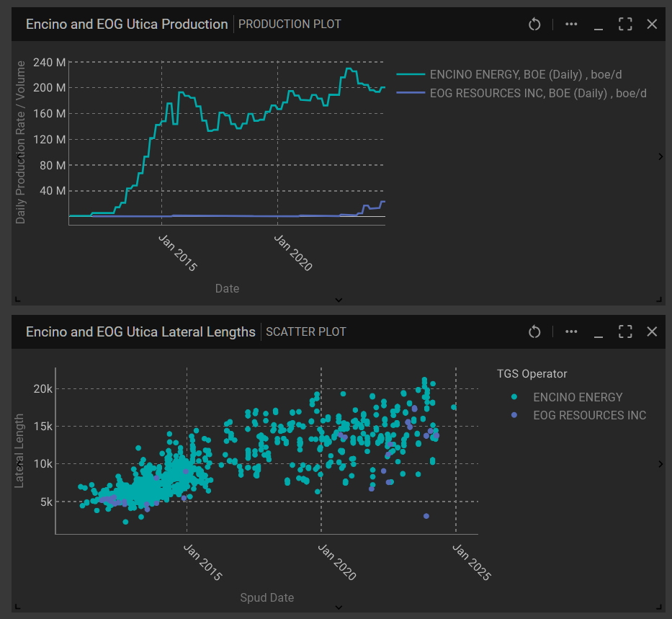The width and height of the screenshot is (672, 619).
Task: Click the teal dot marker beside ENCINO ENERGY
Action: click(514, 397)
